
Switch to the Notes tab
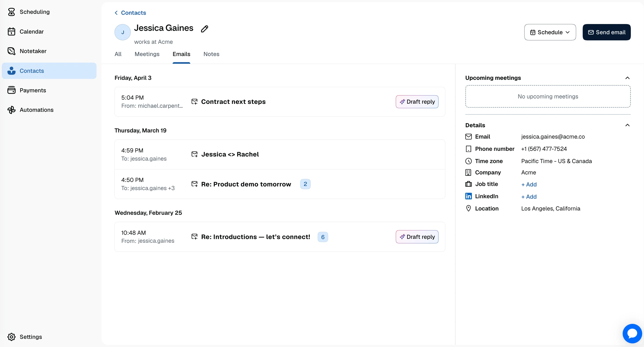coord(211,54)
